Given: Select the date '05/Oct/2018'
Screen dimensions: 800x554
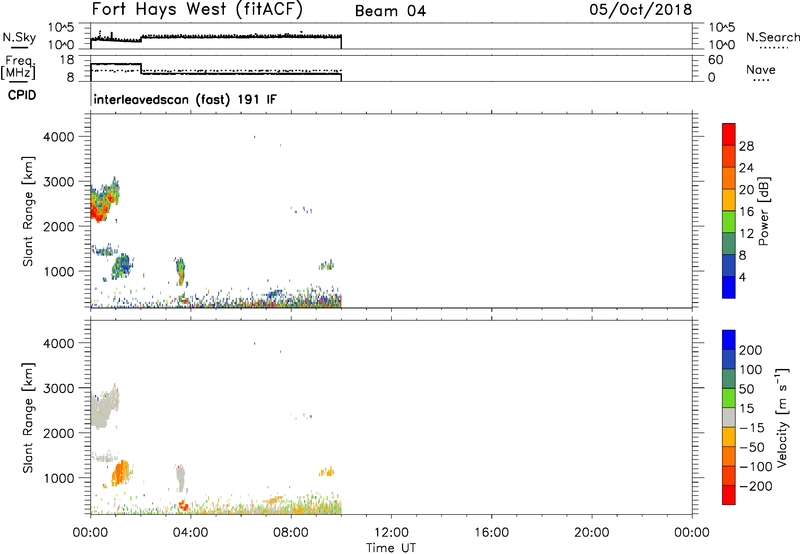Looking at the screenshot, I should [x=641, y=10].
